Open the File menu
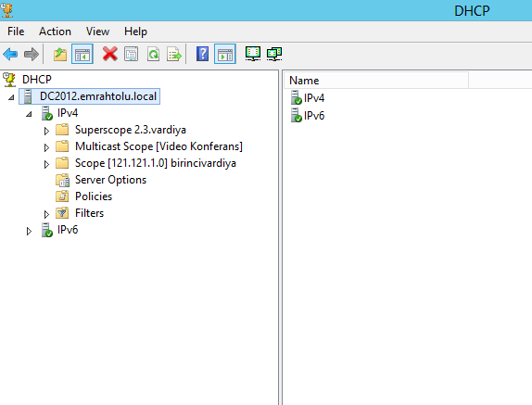This screenshot has height=405, width=532. [16, 32]
